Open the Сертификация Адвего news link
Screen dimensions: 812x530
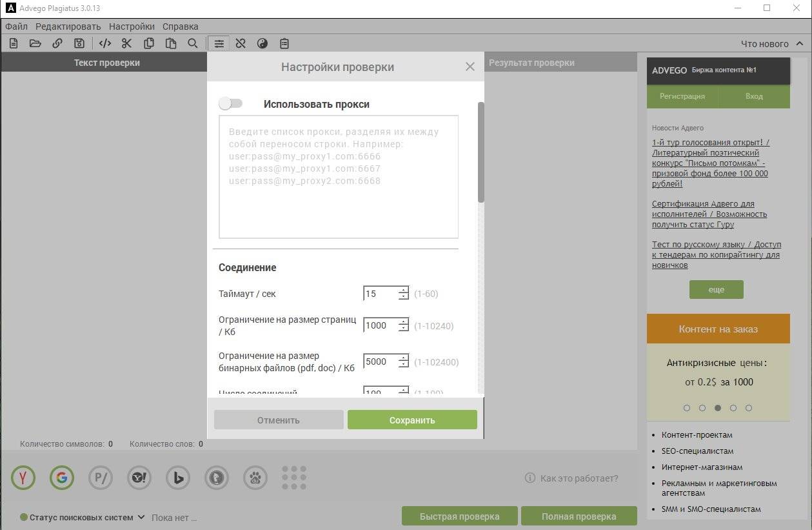(x=709, y=214)
